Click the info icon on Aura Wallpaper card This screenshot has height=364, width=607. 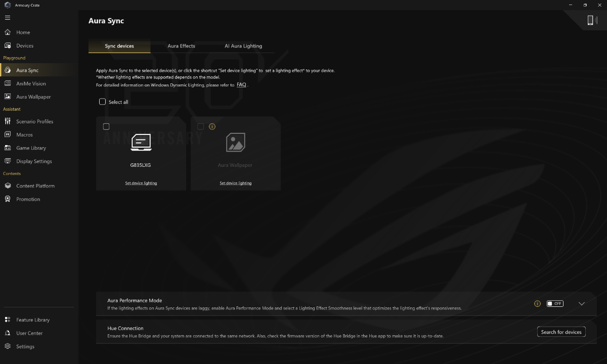(x=212, y=126)
